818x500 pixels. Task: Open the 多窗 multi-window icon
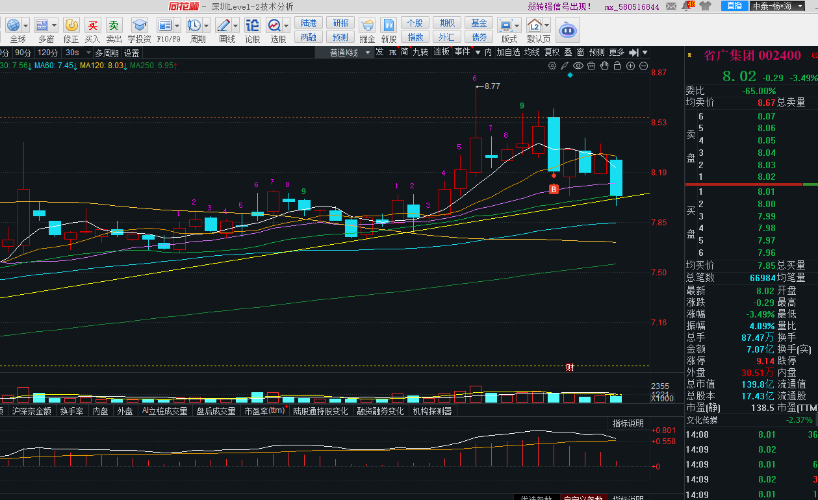point(42,25)
